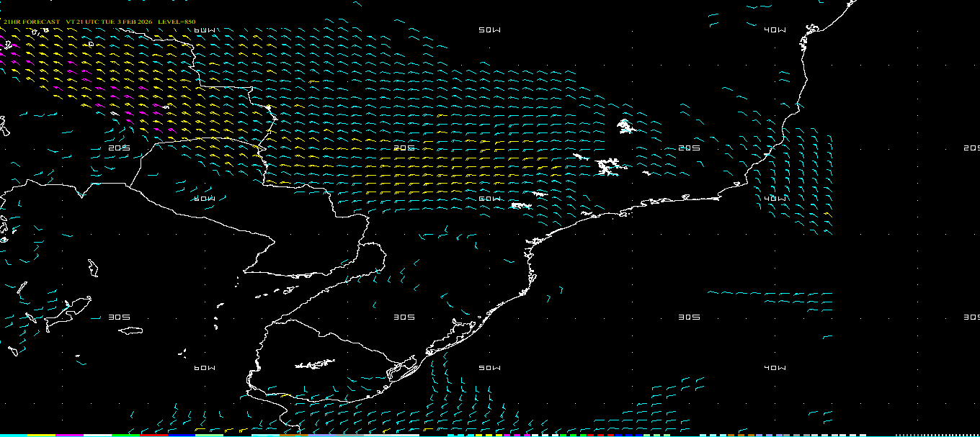
Task: Click the bottommost 40W longitude label
Action: pos(775,368)
